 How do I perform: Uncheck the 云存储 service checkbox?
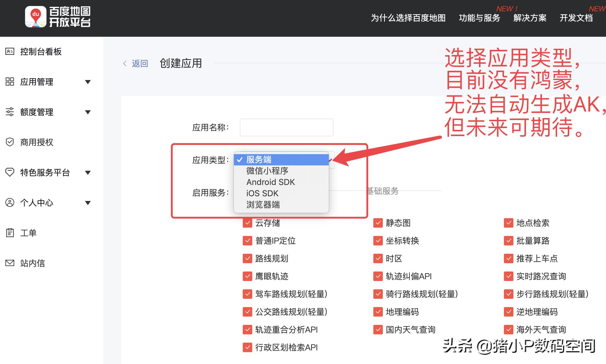point(248,223)
